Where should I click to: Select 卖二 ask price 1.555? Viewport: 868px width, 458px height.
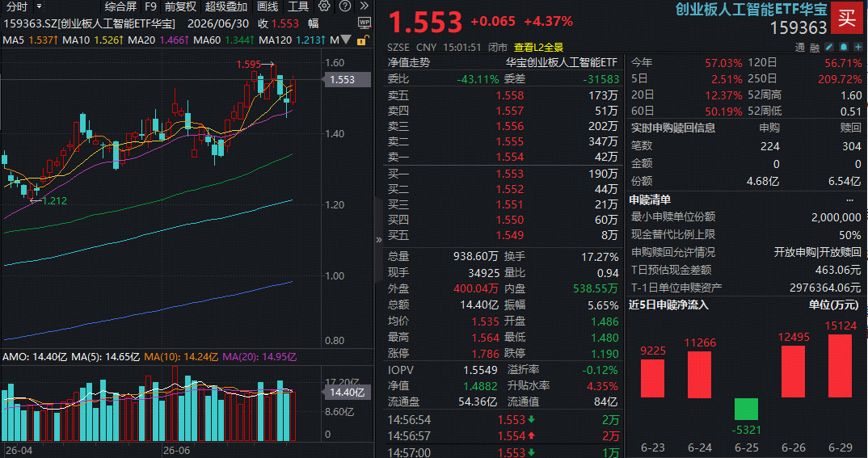pyautogui.click(x=510, y=142)
